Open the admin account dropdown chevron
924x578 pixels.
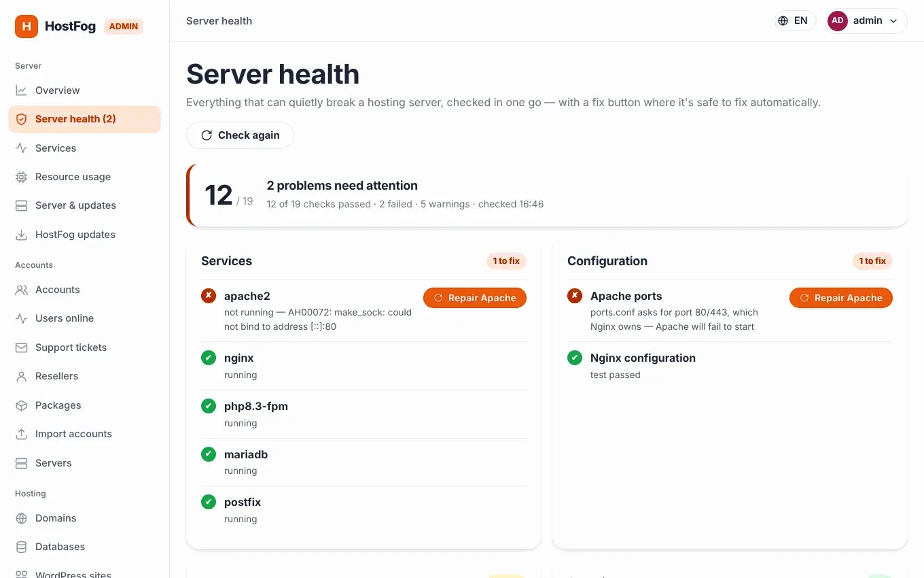(x=893, y=21)
